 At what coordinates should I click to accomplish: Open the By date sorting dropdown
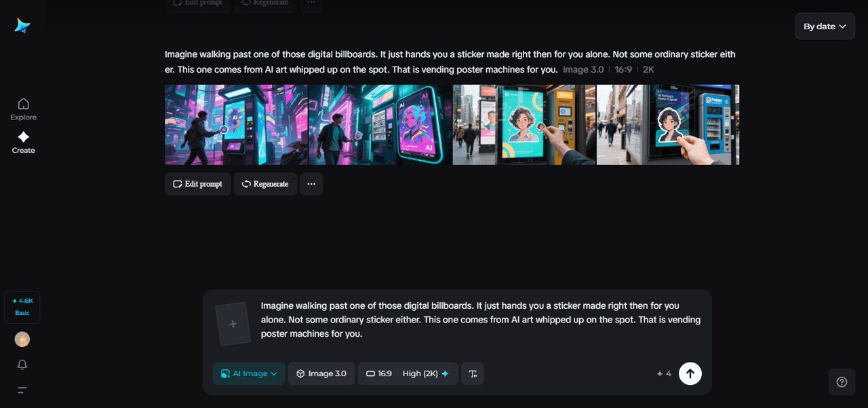[x=825, y=26]
